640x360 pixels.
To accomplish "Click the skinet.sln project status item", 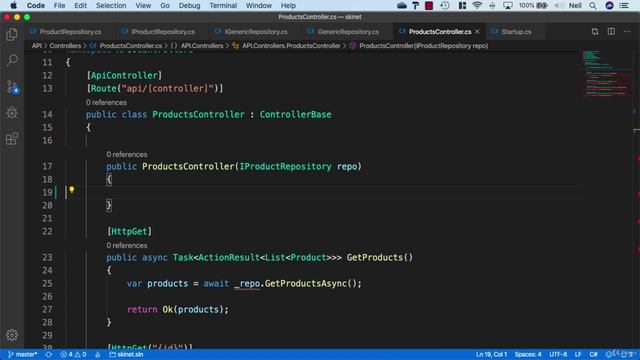I will (126, 354).
